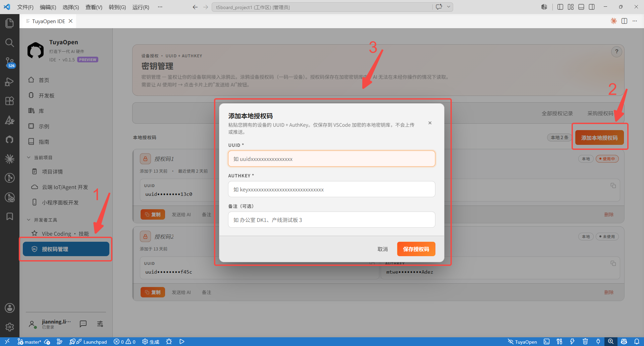The width and height of the screenshot is (644, 346).
Task: Close the TuyaOpen IDE tab
Action: (x=70, y=21)
